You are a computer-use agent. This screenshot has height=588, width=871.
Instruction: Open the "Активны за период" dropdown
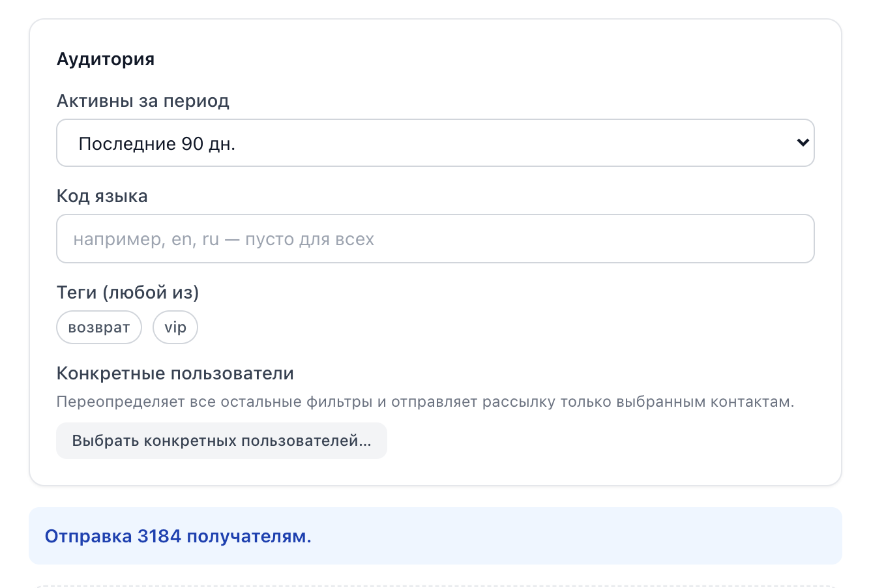pyautogui.click(x=436, y=143)
